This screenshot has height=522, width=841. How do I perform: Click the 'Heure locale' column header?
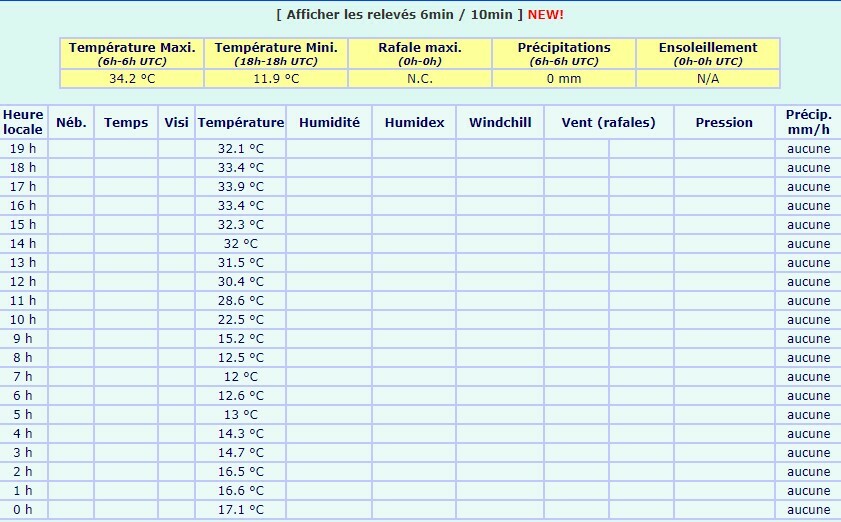[23, 122]
